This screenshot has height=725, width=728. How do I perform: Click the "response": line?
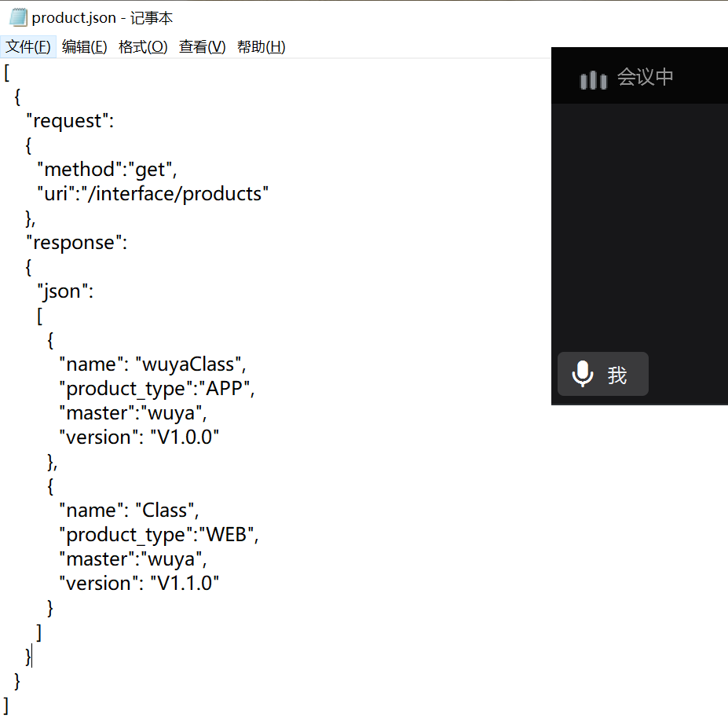click(x=77, y=243)
